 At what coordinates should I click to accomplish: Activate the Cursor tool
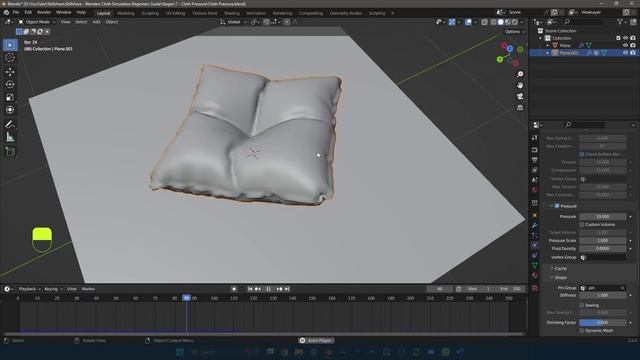tap(10, 58)
